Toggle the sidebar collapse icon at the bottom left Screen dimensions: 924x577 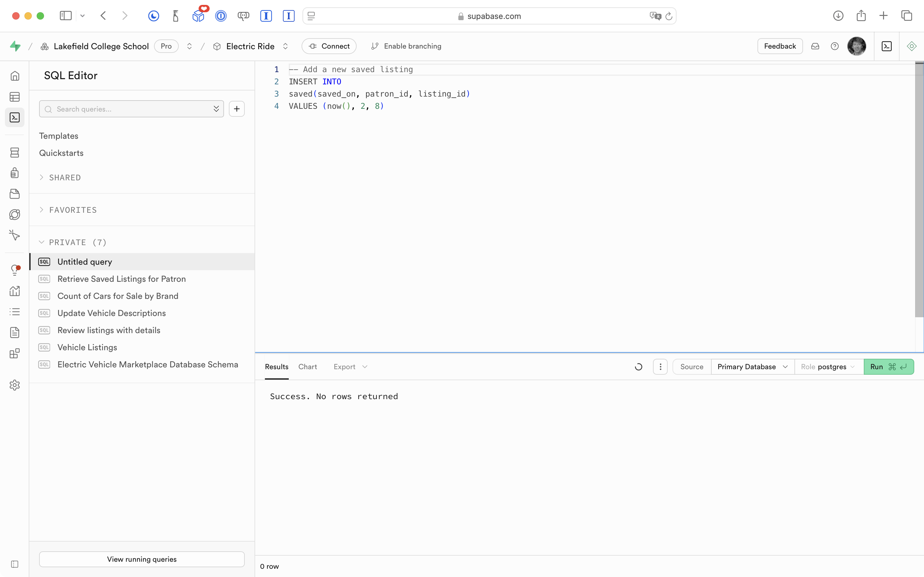coord(14,564)
